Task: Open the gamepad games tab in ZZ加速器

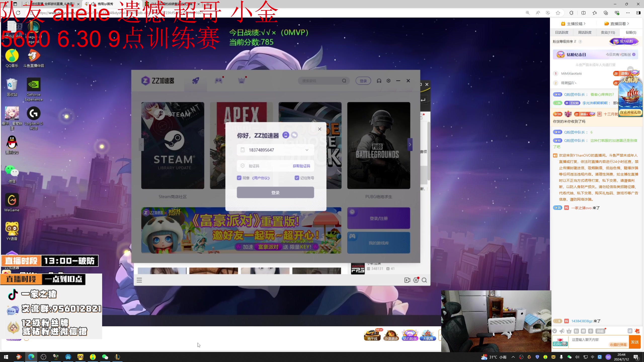Action: pos(218,81)
